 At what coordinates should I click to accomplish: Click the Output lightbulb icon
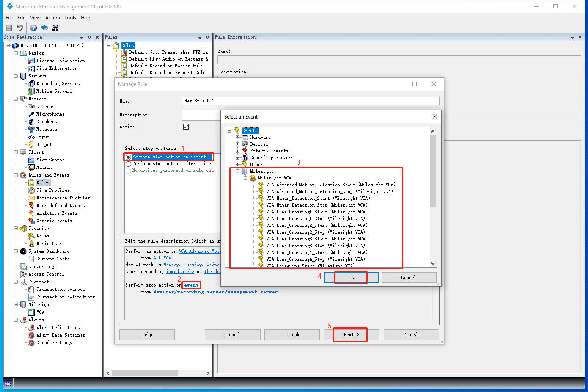31,144
